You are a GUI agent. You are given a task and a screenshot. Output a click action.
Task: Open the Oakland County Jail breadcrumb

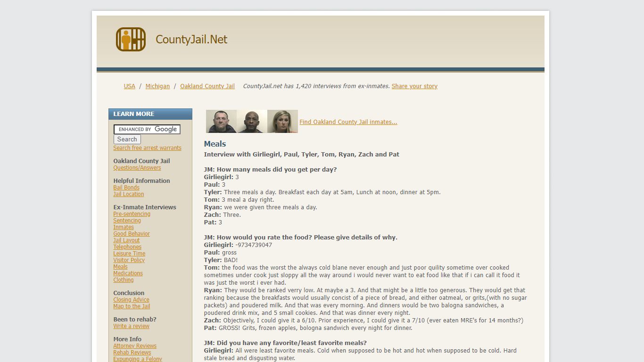207,86
